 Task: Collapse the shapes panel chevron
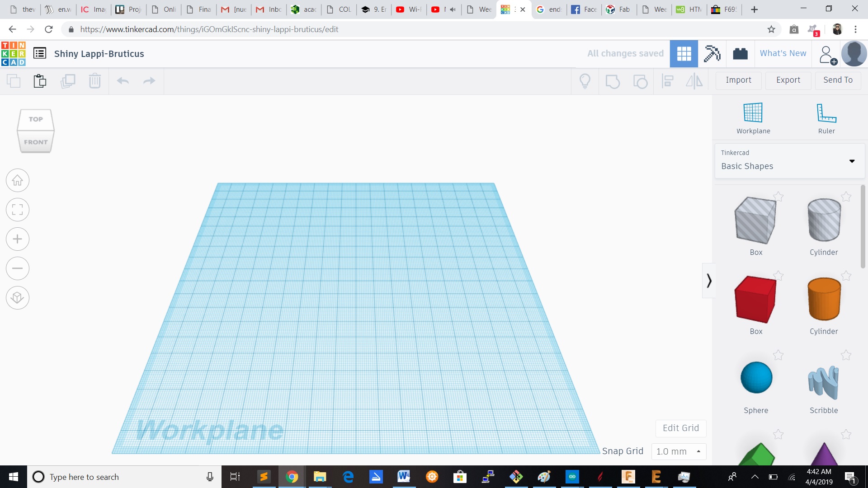pos(709,281)
